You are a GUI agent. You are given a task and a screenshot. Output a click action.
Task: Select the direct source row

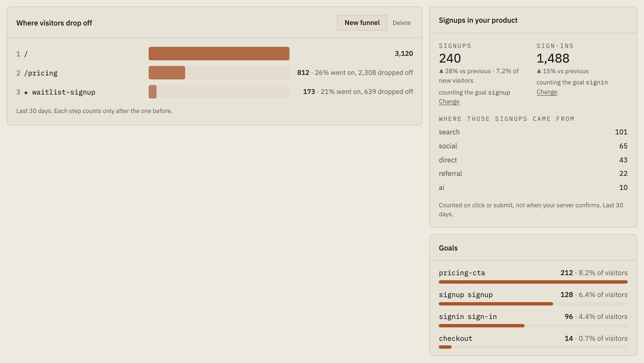click(x=533, y=160)
